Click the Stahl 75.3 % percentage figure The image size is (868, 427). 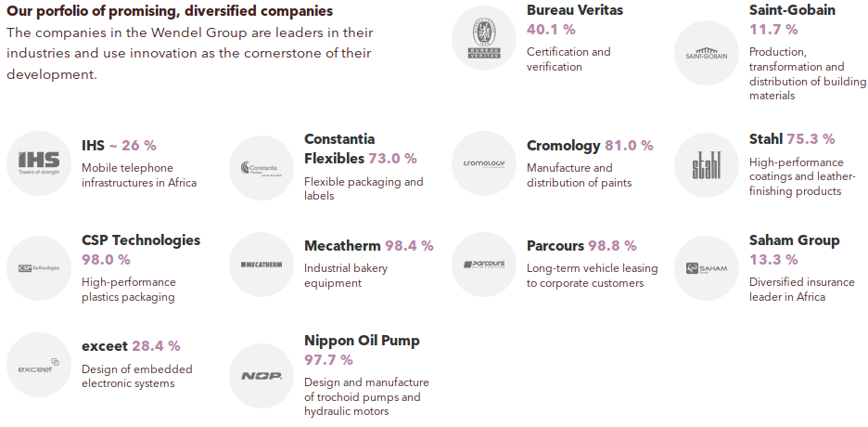pyautogui.click(x=811, y=139)
